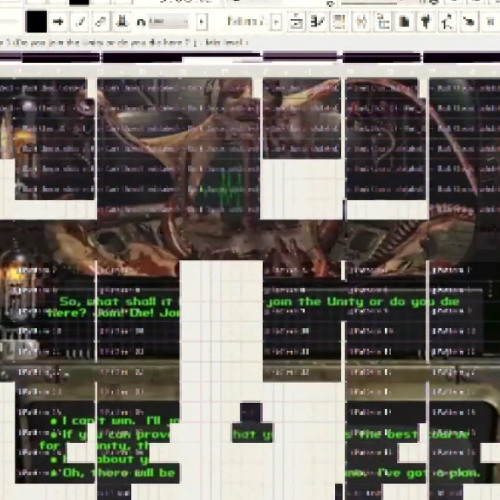
Task: Click the horizontal slider in the top bar
Action: [x=368, y=3]
